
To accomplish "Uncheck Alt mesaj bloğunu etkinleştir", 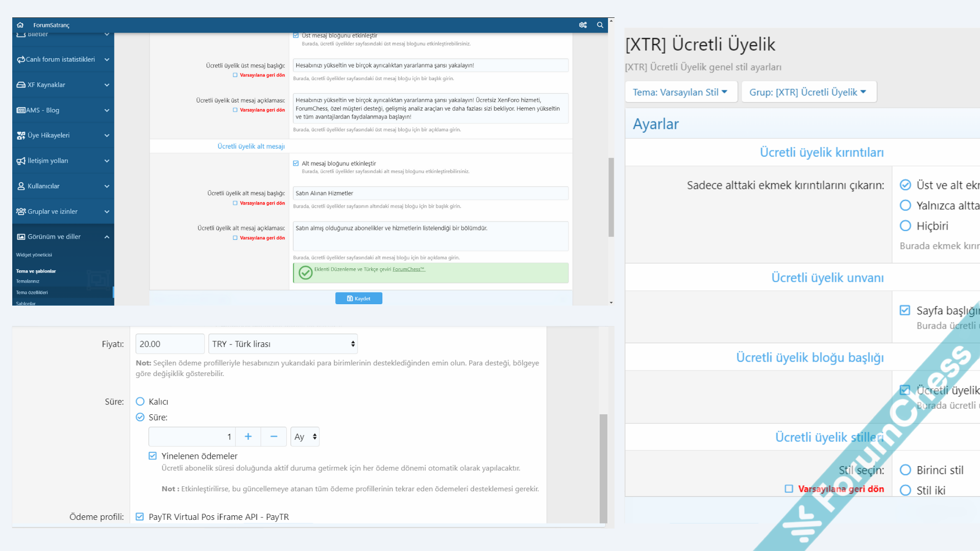I will pos(296,164).
